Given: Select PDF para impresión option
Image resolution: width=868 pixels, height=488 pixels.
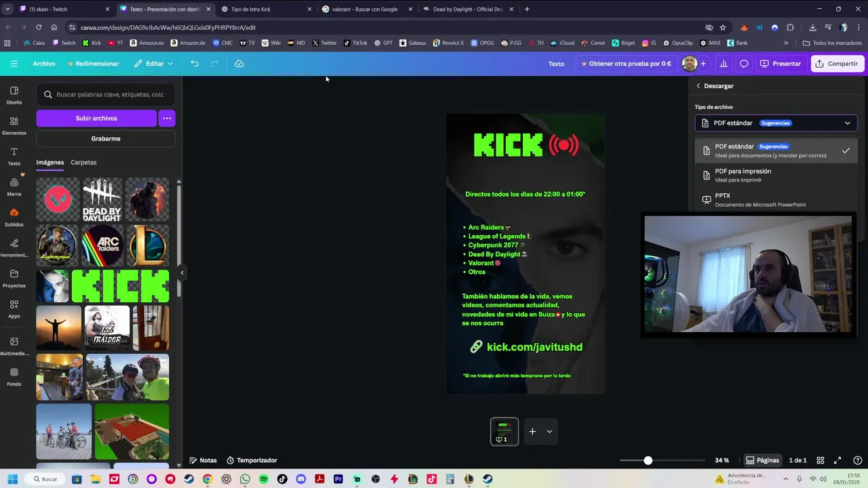Looking at the screenshot, I should 776,175.
